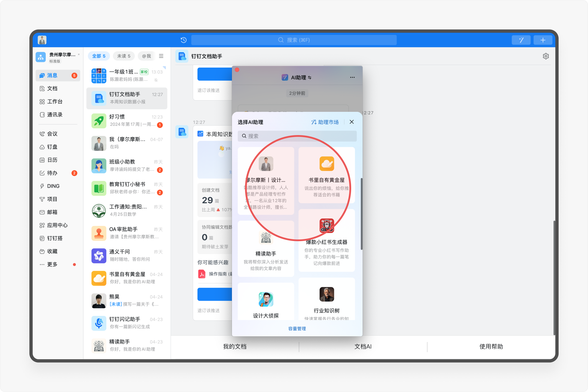Open 收藏 in left sidebar

[58, 251]
